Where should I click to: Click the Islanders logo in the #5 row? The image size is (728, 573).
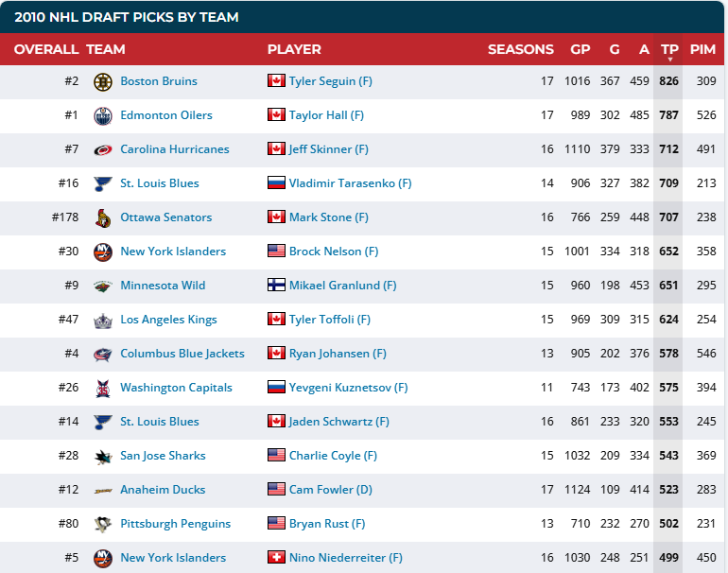[x=103, y=558]
